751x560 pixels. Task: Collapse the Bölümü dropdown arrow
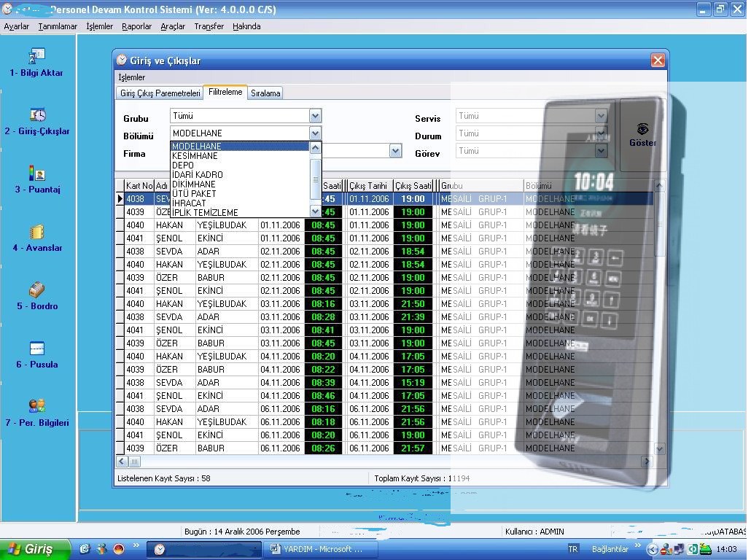[315, 133]
